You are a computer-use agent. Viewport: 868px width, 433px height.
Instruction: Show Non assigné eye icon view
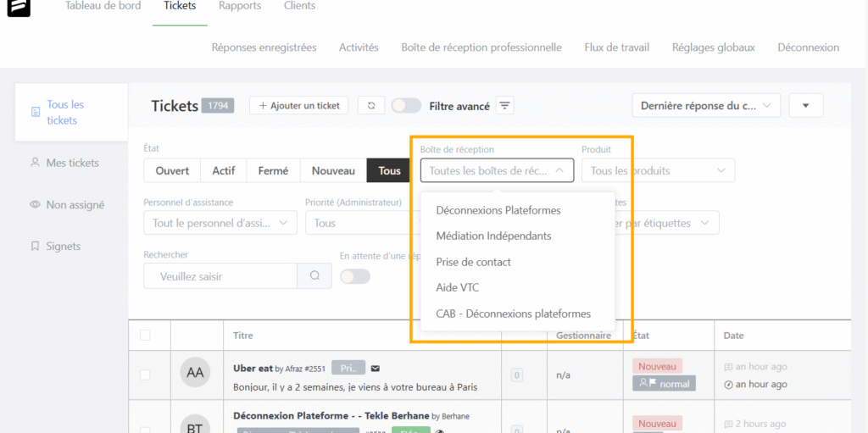tap(35, 204)
